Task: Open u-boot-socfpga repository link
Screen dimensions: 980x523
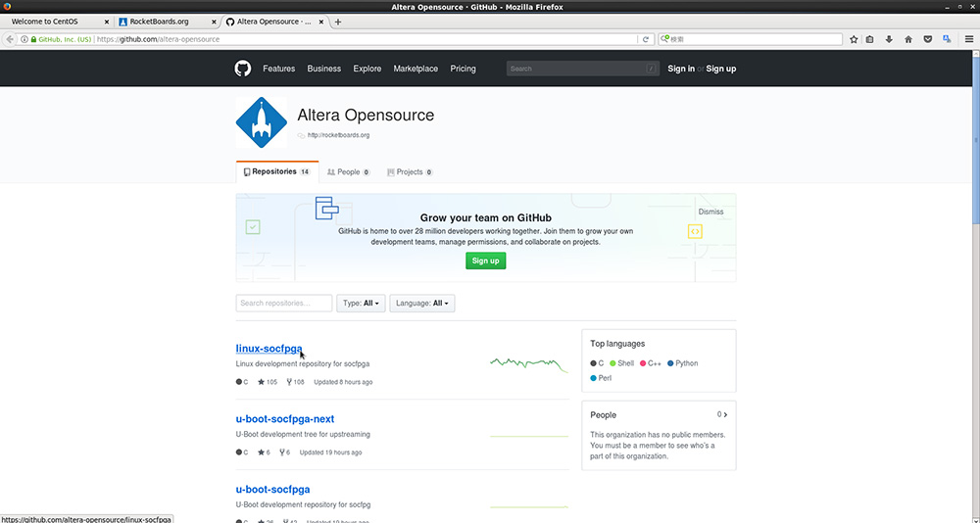Action: (x=272, y=490)
